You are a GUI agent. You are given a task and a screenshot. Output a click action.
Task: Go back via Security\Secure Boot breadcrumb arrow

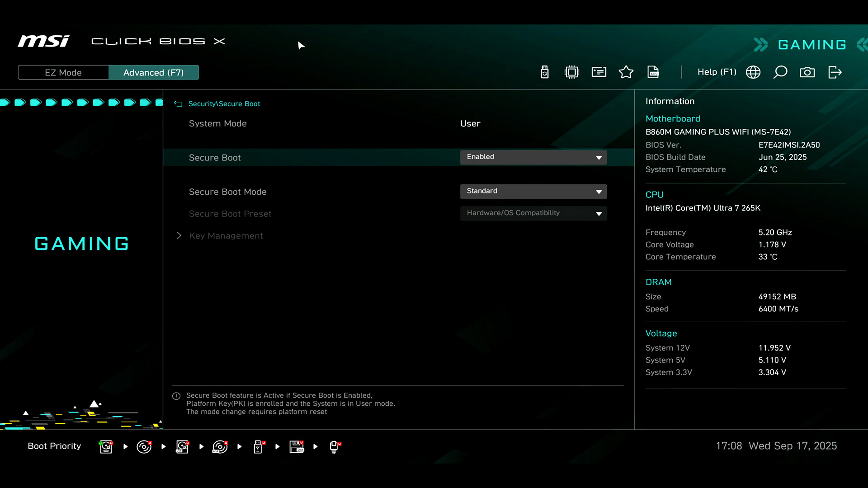point(178,104)
